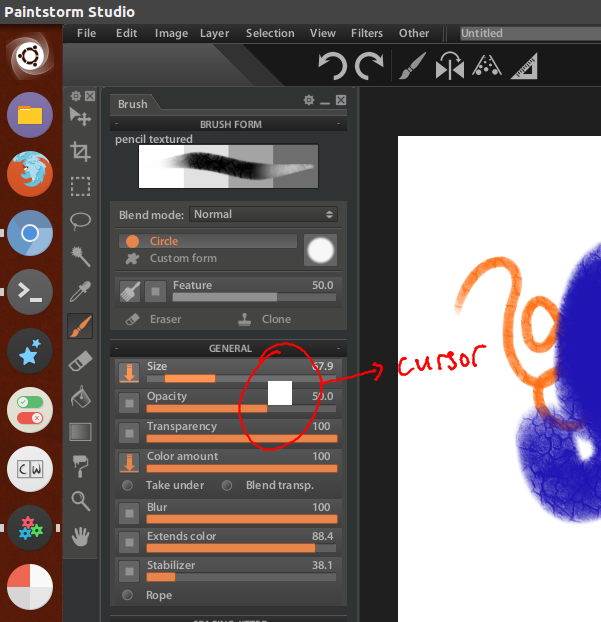
Task: Toggle the square button beside Feature
Action: pos(155,292)
